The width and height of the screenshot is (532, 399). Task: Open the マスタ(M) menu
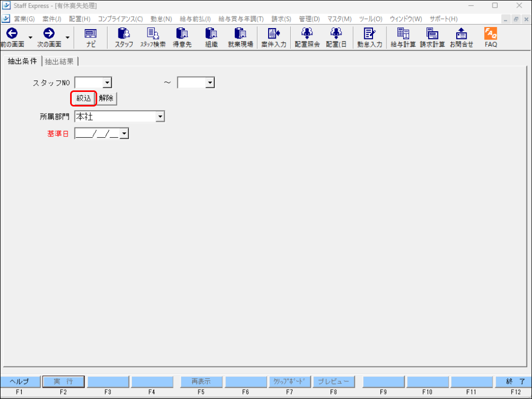[339, 19]
